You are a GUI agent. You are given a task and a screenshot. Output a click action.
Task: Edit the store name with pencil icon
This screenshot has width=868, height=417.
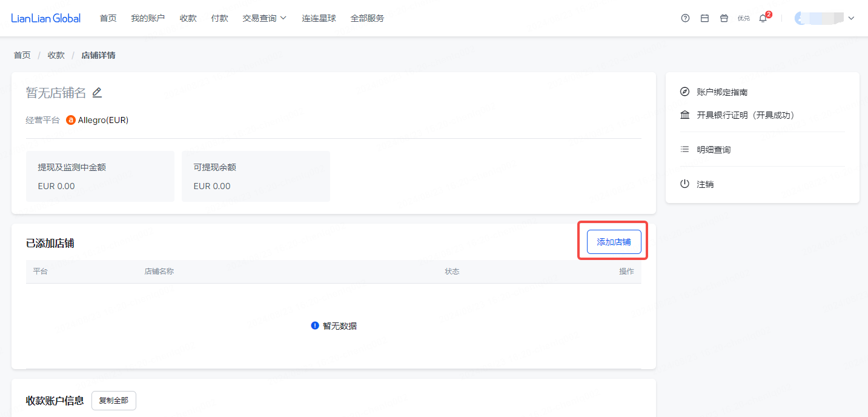tap(97, 93)
